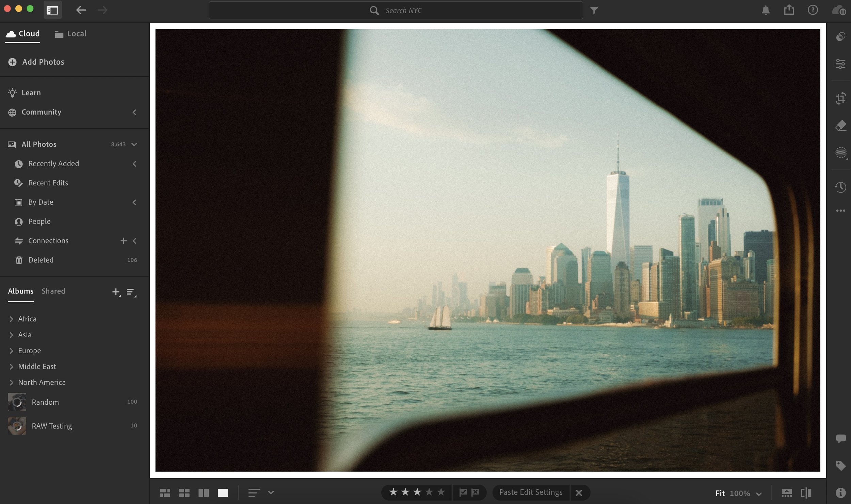Click the Search NYC field
This screenshot has height=504, width=851.
pos(396,11)
